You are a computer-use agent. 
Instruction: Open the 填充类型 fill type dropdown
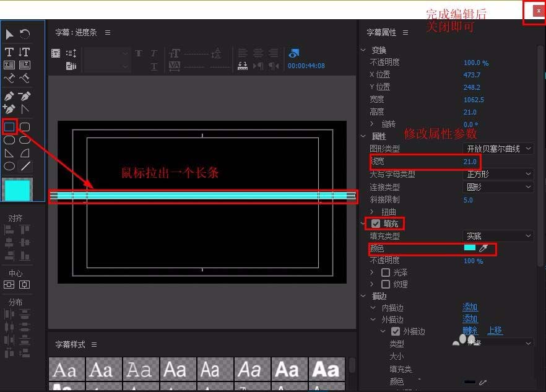pyautogui.click(x=496, y=235)
